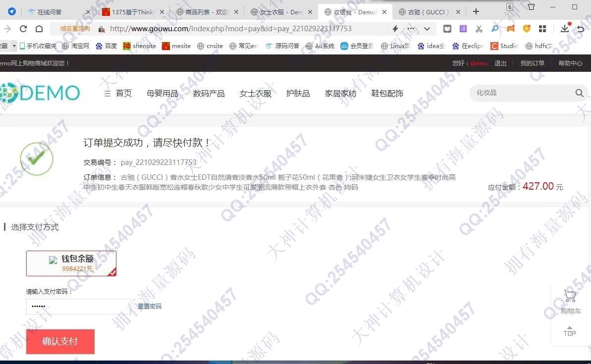This screenshot has height=364, width=591.
Task: Open the 淘宝网 bookmark
Action: 76,46
